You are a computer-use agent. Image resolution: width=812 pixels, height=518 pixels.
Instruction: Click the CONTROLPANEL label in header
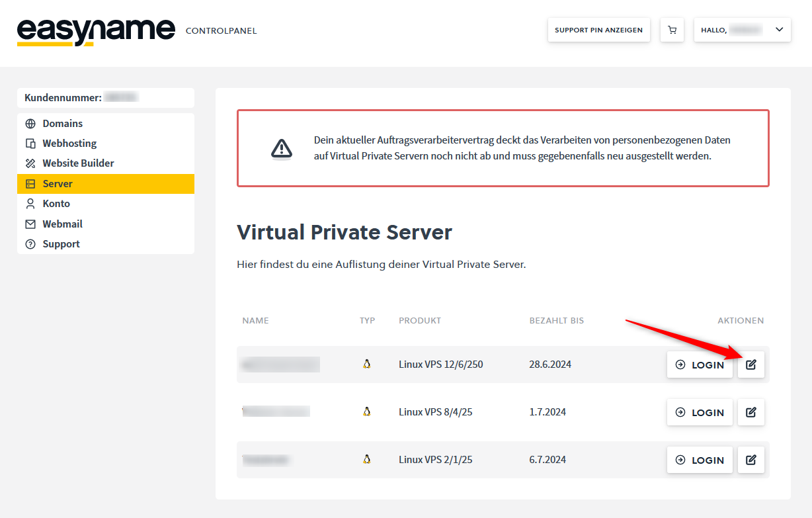point(221,31)
